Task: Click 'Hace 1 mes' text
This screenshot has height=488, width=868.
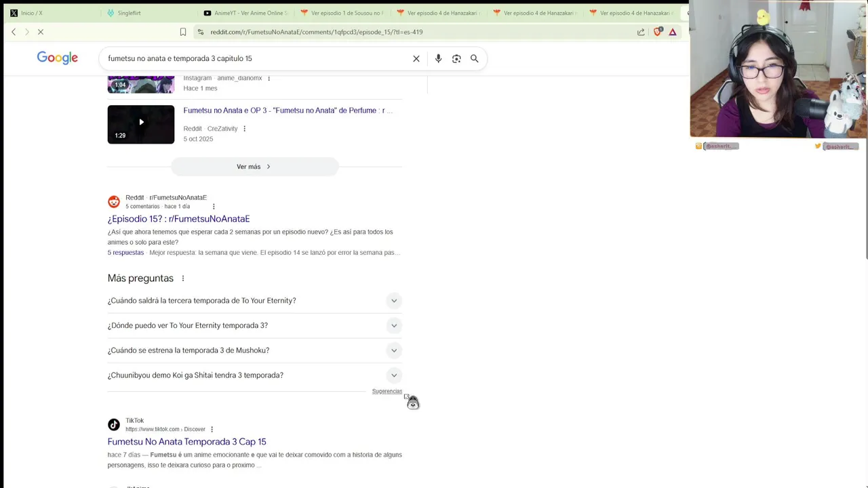Action: coord(200,88)
